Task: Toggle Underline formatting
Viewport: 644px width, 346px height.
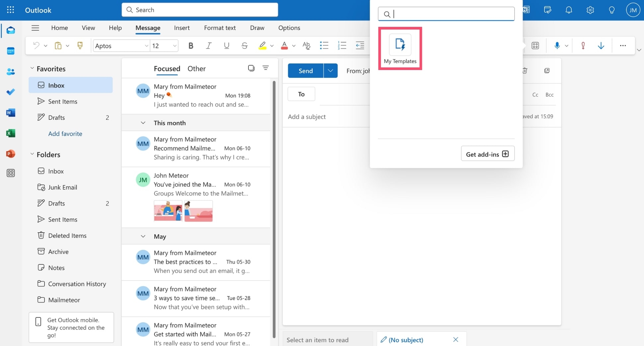Action: click(x=227, y=45)
